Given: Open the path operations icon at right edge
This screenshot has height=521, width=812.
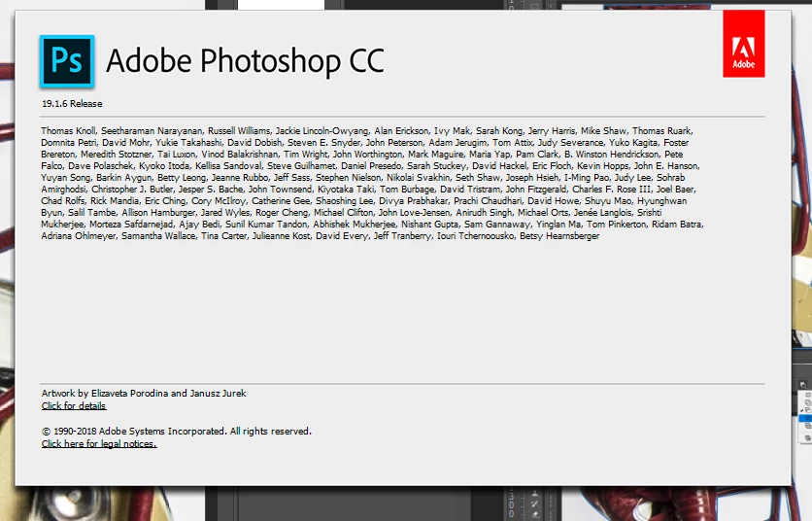Looking at the screenshot, I should [803, 385].
